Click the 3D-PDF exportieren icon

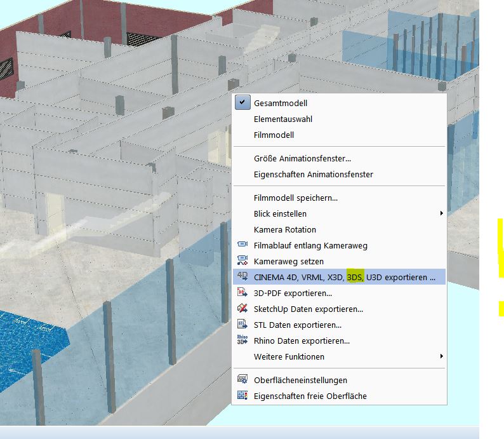[242, 293]
